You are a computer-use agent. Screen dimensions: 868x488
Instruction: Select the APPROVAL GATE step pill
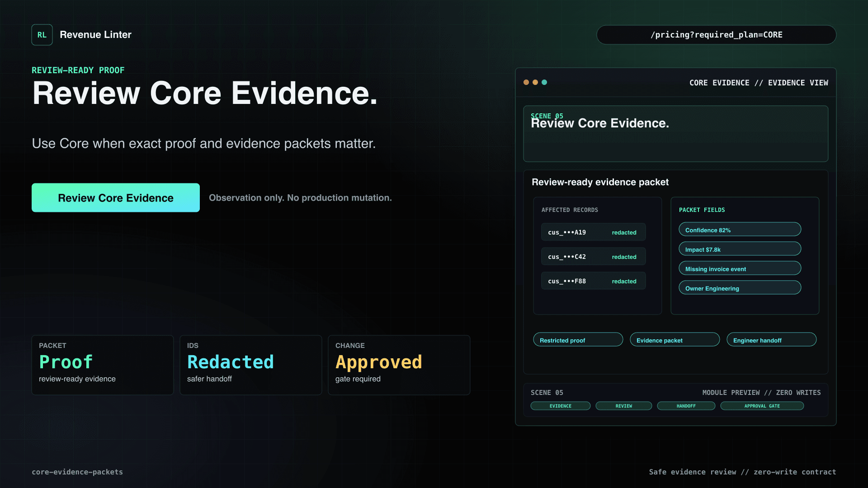(x=762, y=406)
